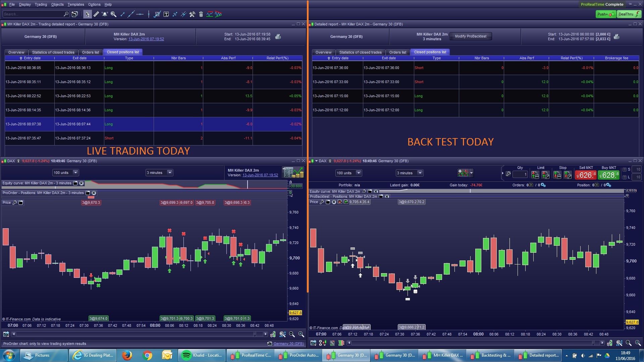Open the Templates menu
This screenshot has width=644, height=362.
76,4
